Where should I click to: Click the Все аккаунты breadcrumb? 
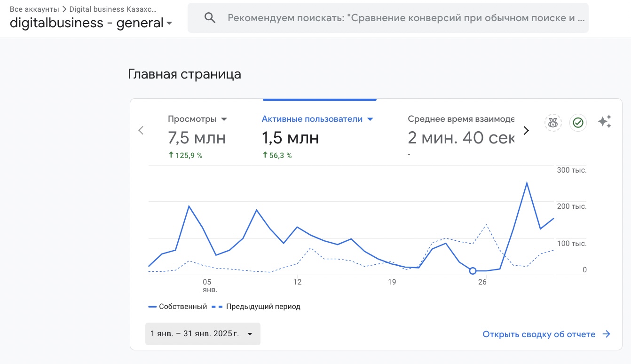(x=34, y=9)
